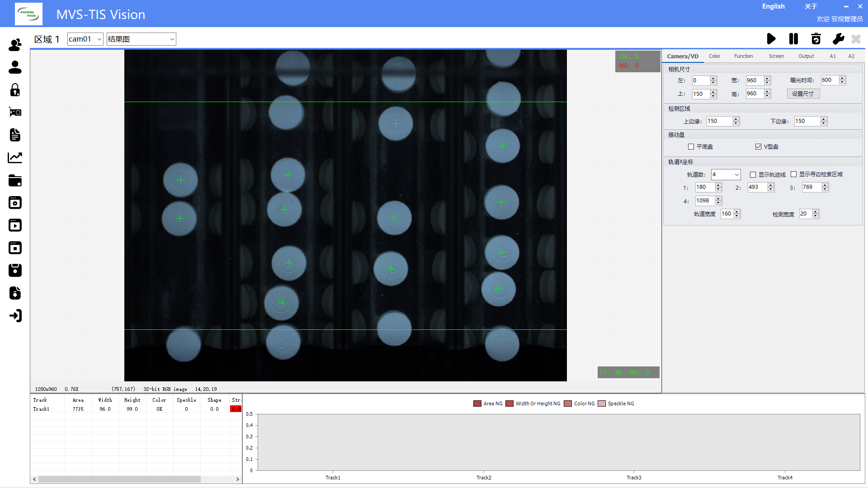This screenshot has width=868, height=488.
Task: Click the logout arrow icon in sidebar
Action: coord(15,315)
